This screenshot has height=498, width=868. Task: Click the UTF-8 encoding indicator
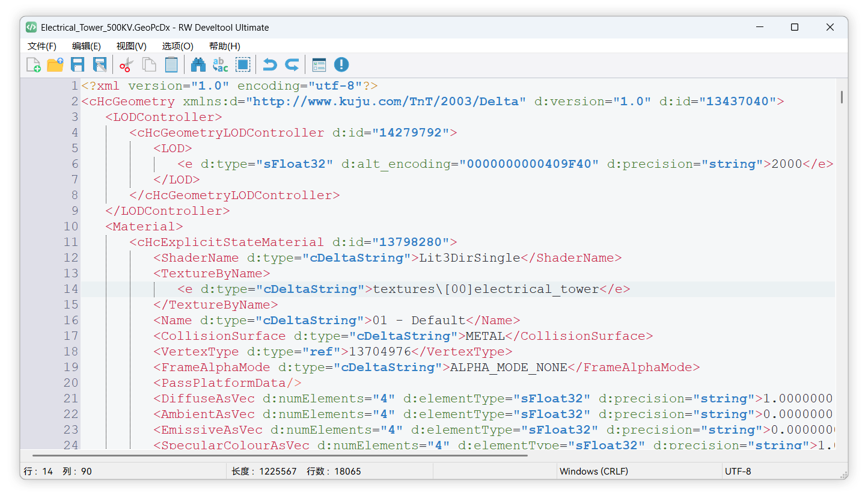coord(738,471)
